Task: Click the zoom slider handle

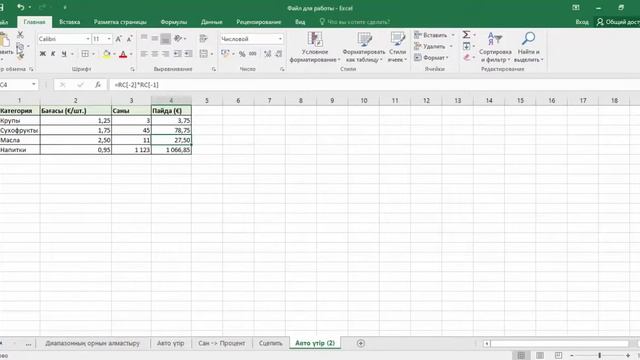Action: click(x=600, y=356)
